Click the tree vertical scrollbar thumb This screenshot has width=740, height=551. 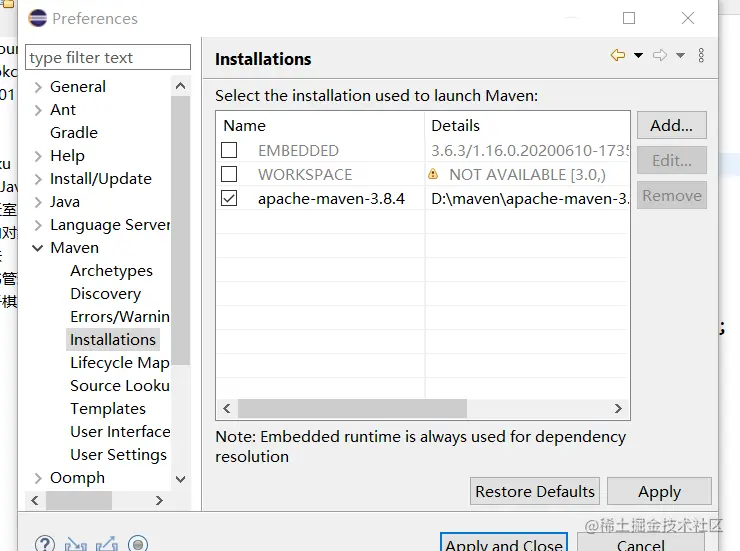(x=180, y=230)
